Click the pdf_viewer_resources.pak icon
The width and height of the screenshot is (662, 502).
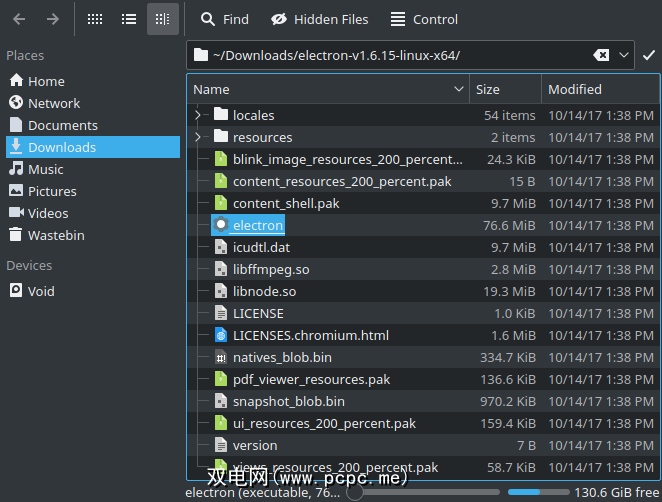point(221,379)
